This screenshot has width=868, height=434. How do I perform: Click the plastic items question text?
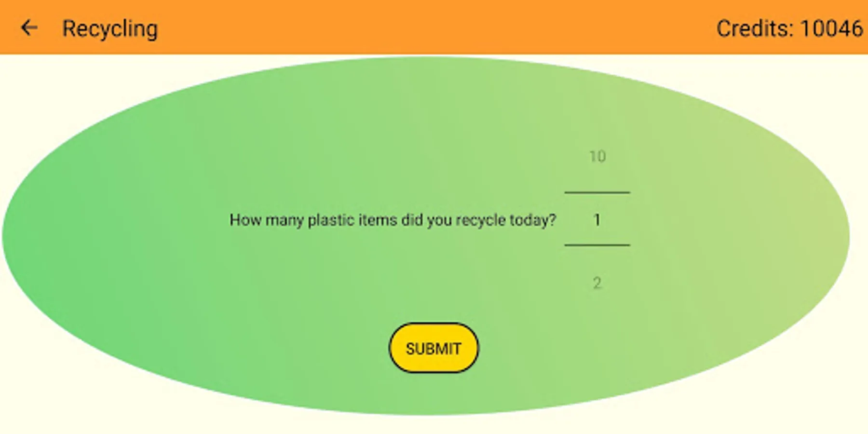tap(393, 220)
